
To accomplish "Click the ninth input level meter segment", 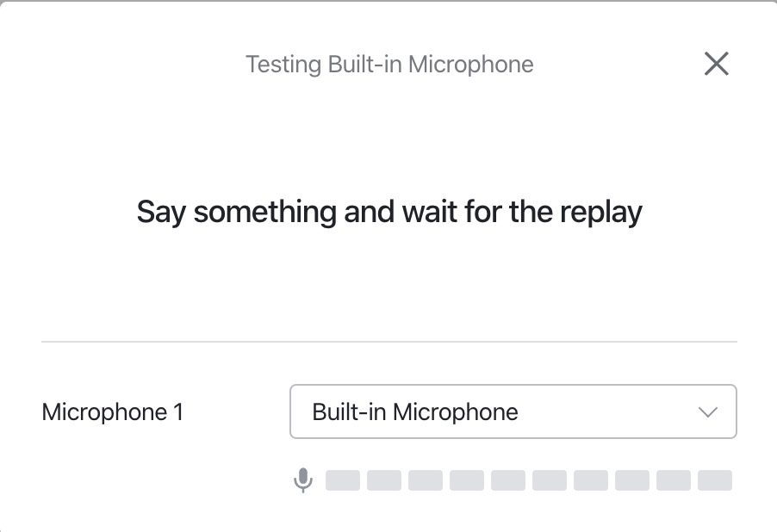I will pos(674,480).
